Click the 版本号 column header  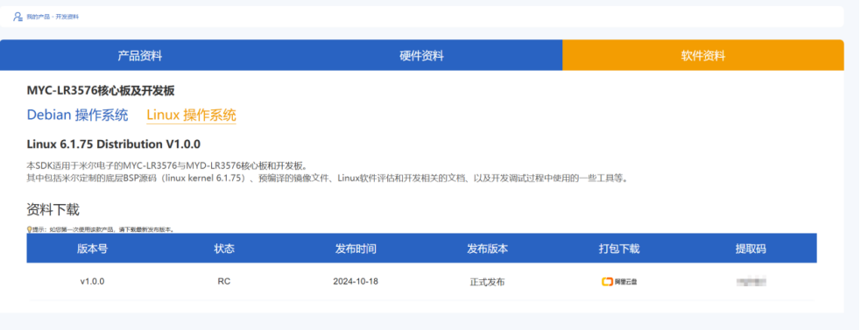(x=92, y=249)
